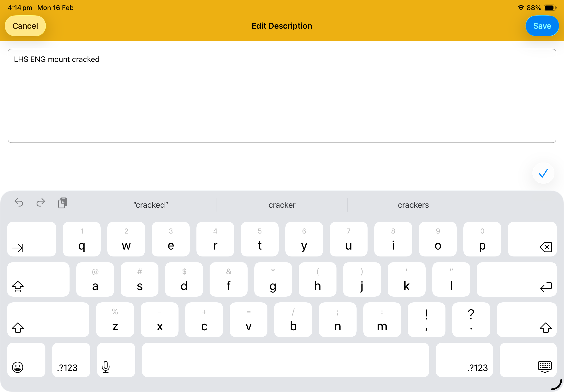
Task: Toggle the caps lock key
Action: pyautogui.click(x=38, y=279)
